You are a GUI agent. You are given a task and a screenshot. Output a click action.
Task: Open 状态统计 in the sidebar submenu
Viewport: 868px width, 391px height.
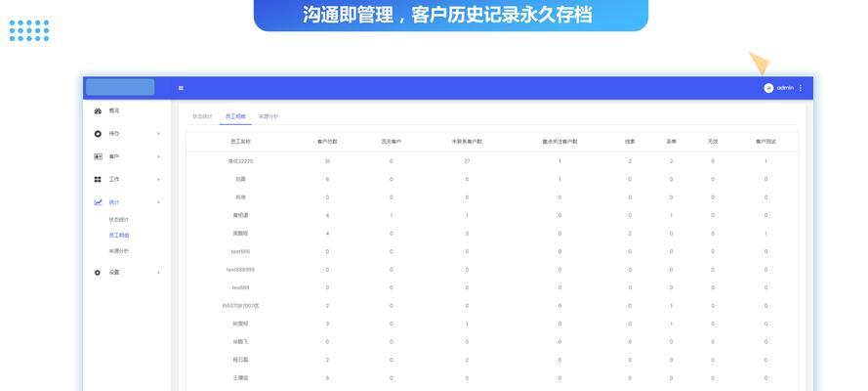coord(119,220)
